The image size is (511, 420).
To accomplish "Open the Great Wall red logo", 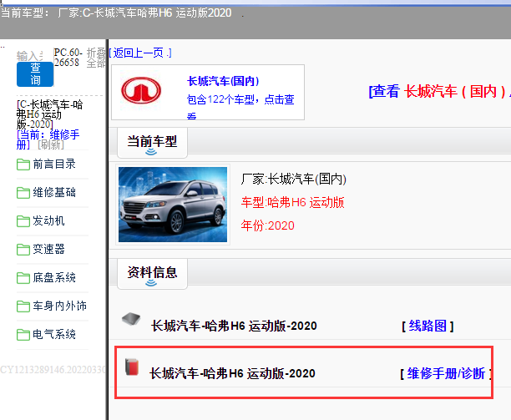I will (x=141, y=90).
